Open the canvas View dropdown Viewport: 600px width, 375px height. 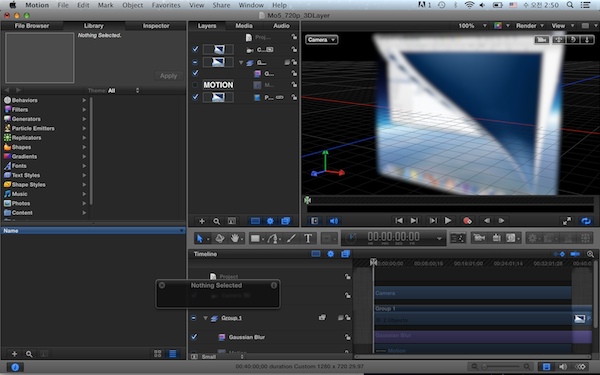click(x=562, y=26)
